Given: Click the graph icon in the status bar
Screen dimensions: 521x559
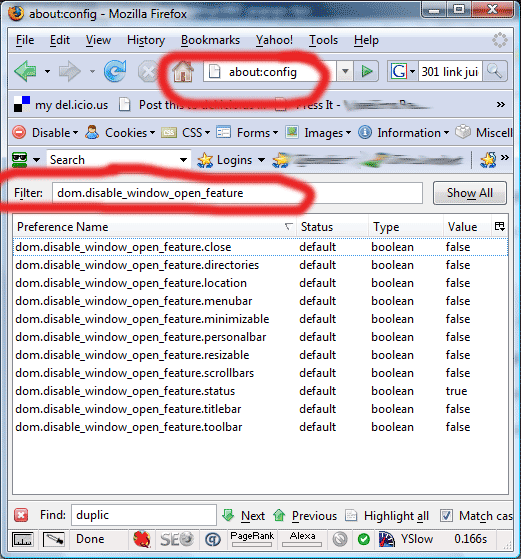Looking at the screenshot, I should pyautogui.click(x=22, y=539).
